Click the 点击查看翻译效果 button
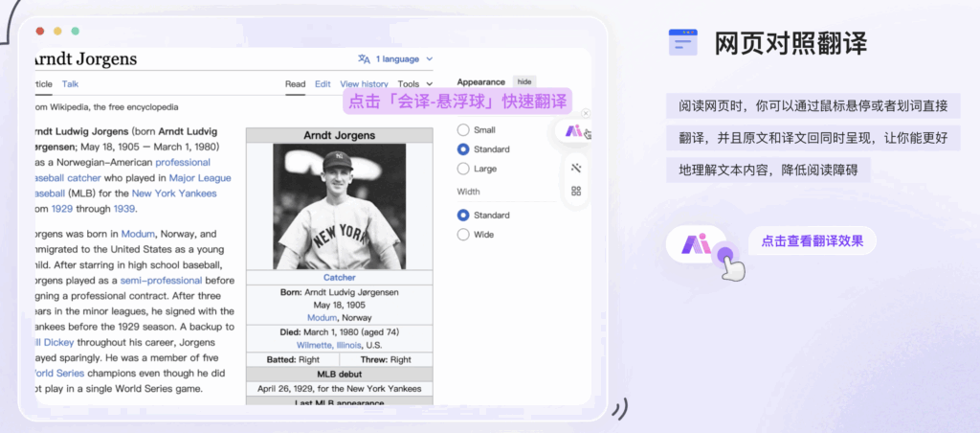The image size is (980, 433). pos(812,240)
